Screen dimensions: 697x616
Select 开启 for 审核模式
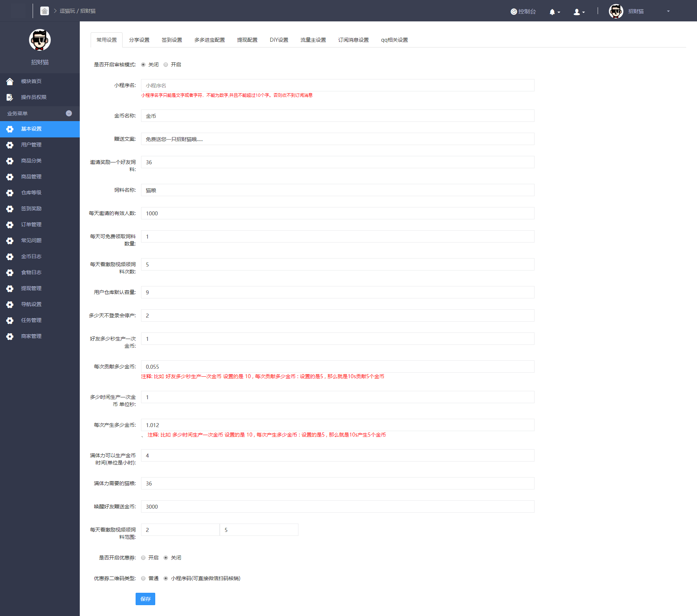[x=166, y=65]
